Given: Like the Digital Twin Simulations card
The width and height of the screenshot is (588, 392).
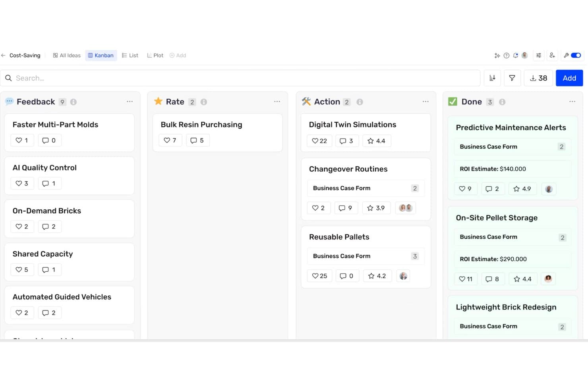Looking at the screenshot, I should 319,141.
